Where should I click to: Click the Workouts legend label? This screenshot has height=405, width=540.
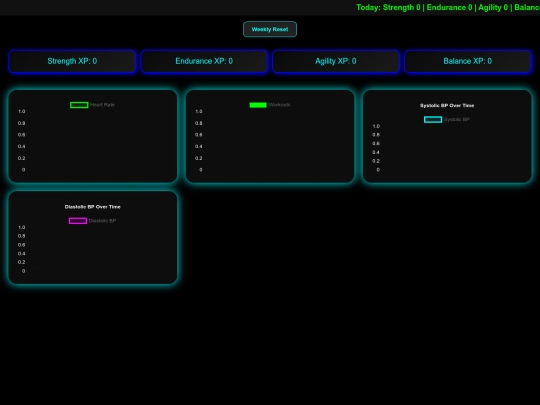pos(279,105)
